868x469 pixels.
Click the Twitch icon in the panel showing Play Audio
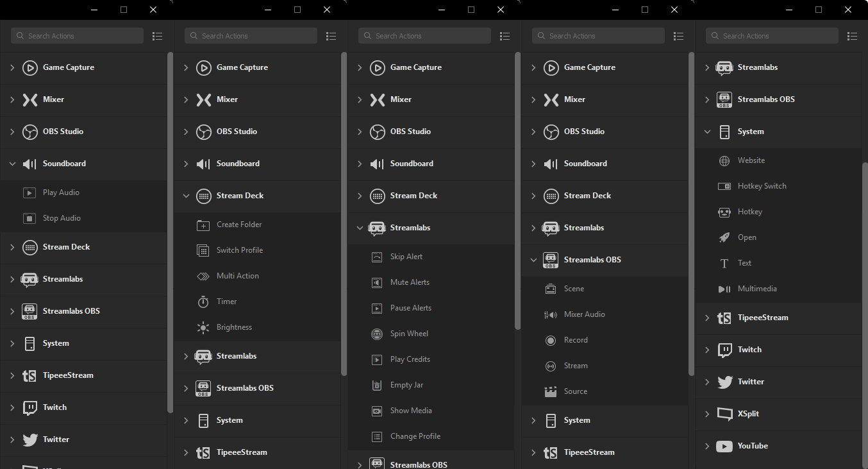click(x=29, y=407)
